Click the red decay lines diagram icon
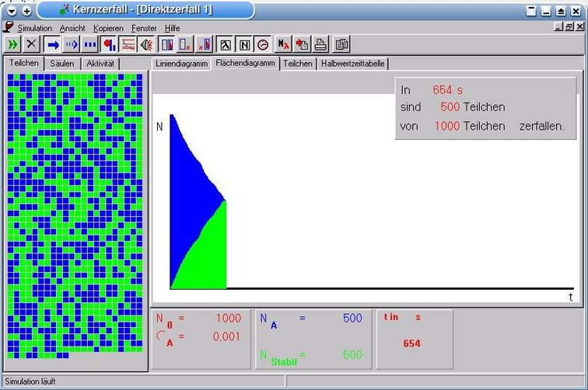 (128, 44)
